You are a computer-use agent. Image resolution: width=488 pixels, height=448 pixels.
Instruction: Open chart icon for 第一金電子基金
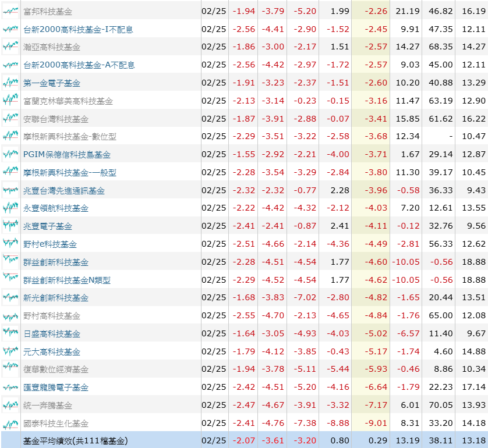tap(10, 83)
